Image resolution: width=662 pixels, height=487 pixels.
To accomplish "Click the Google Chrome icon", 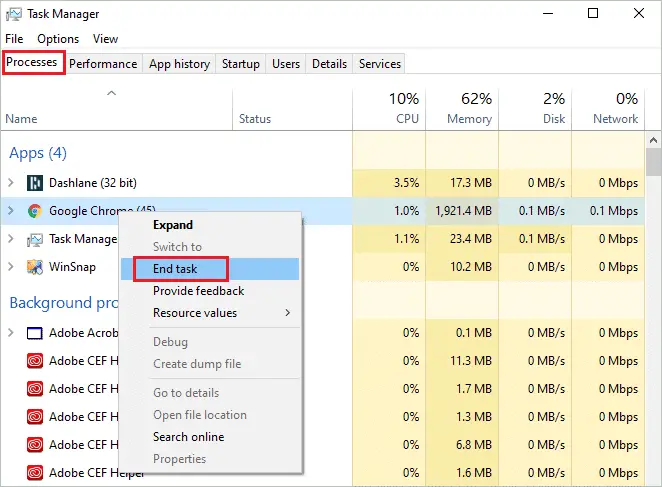I will pyautogui.click(x=35, y=211).
